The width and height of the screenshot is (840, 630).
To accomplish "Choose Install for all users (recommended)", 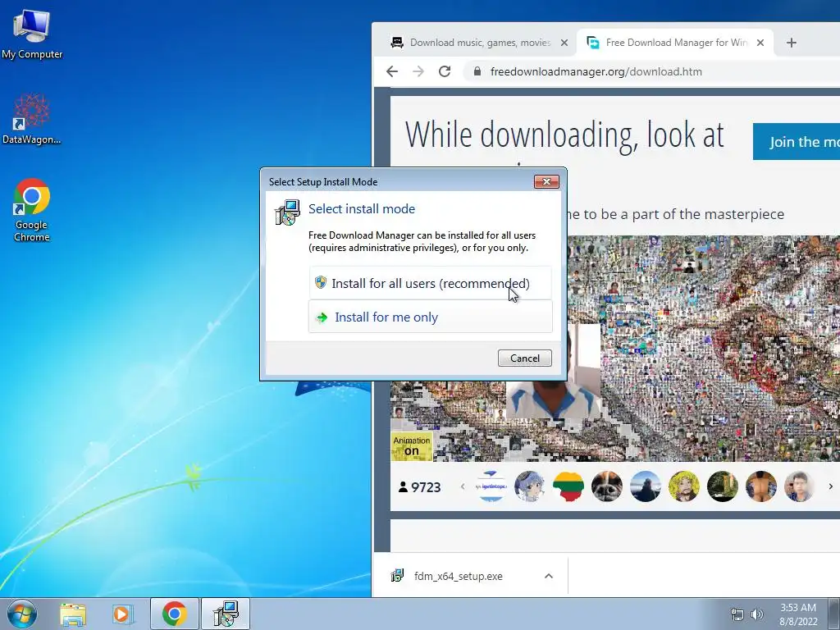I will click(x=430, y=283).
